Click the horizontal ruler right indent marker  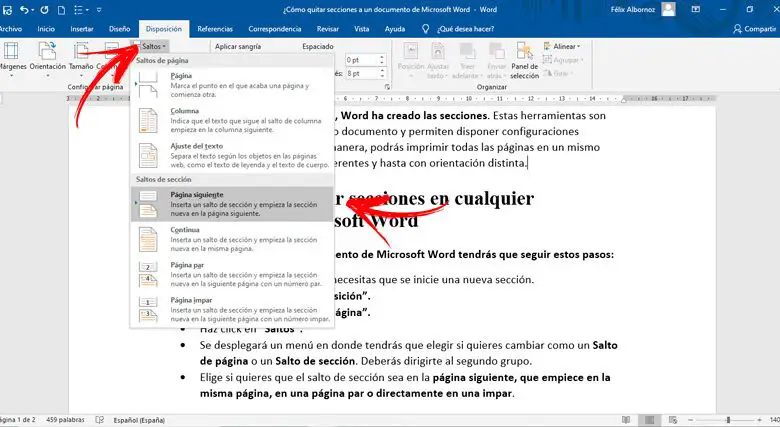click(x=623, y=100)
